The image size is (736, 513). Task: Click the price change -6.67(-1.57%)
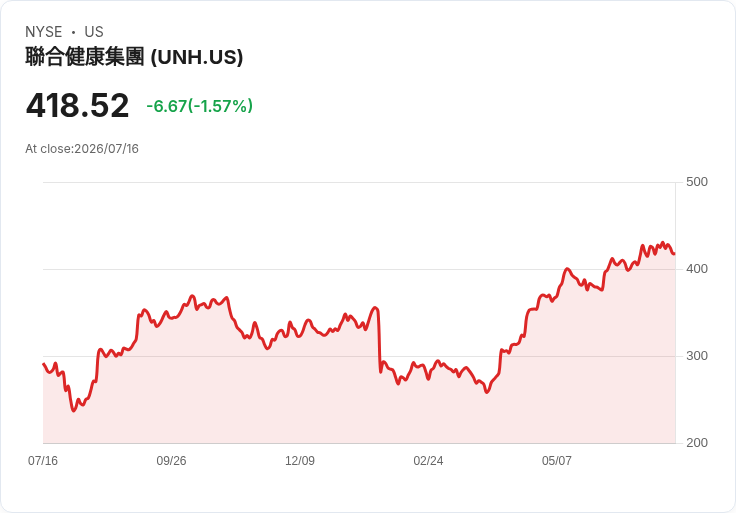coord(199,106)
